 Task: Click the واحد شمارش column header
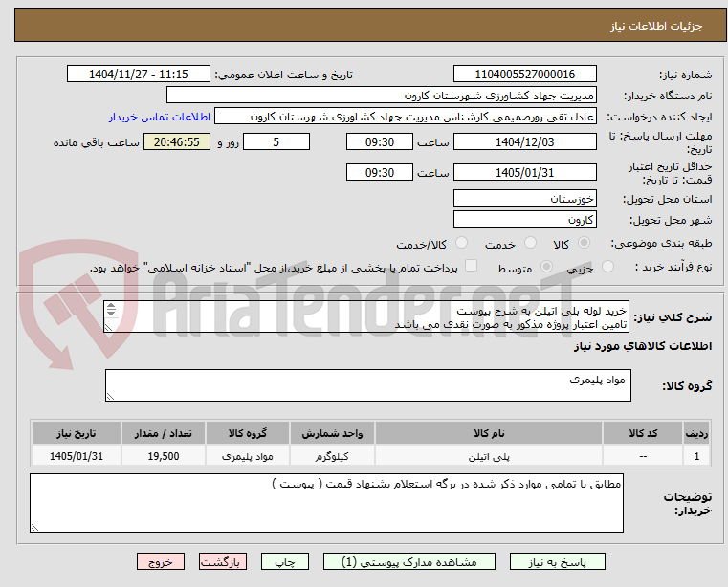click(x=332, y=433)
